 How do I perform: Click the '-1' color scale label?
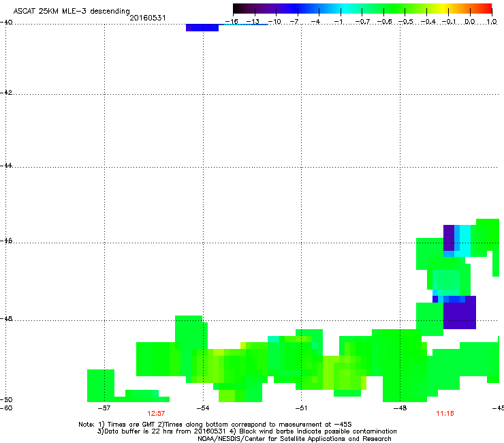[338, 22]
